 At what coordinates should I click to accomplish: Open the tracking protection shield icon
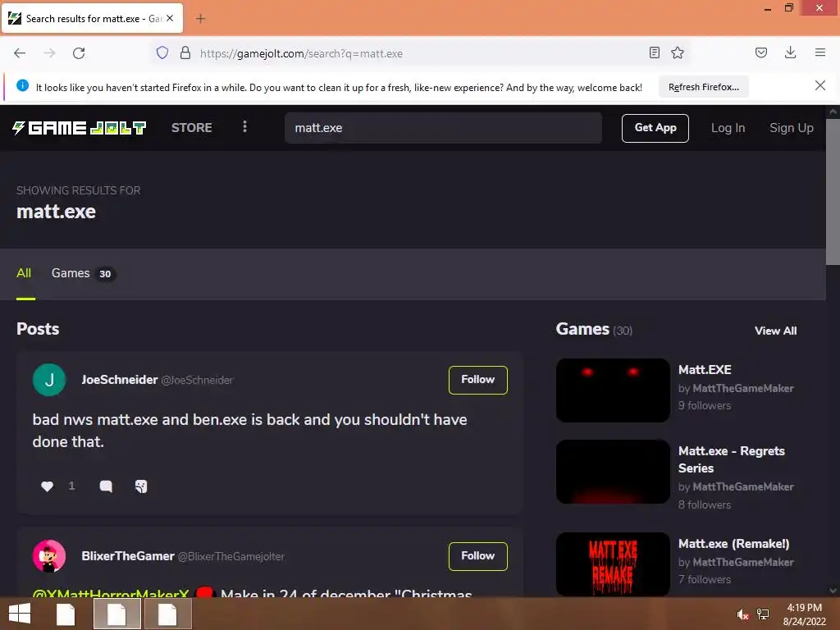coord(162,52)
